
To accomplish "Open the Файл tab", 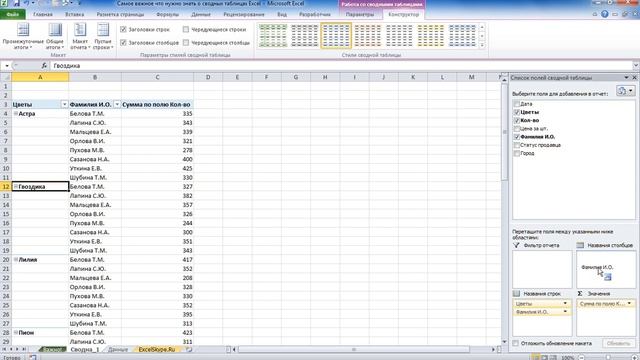I will coord(13,14).
